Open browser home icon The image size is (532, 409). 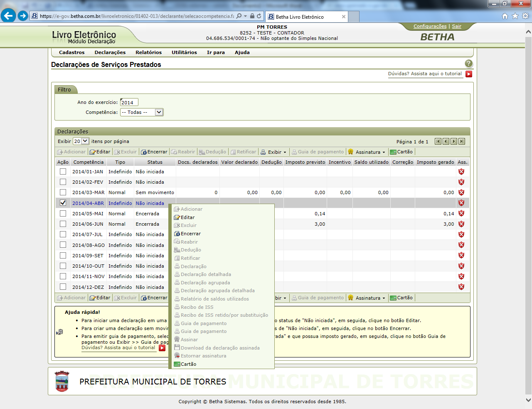[x=505, y=16]
